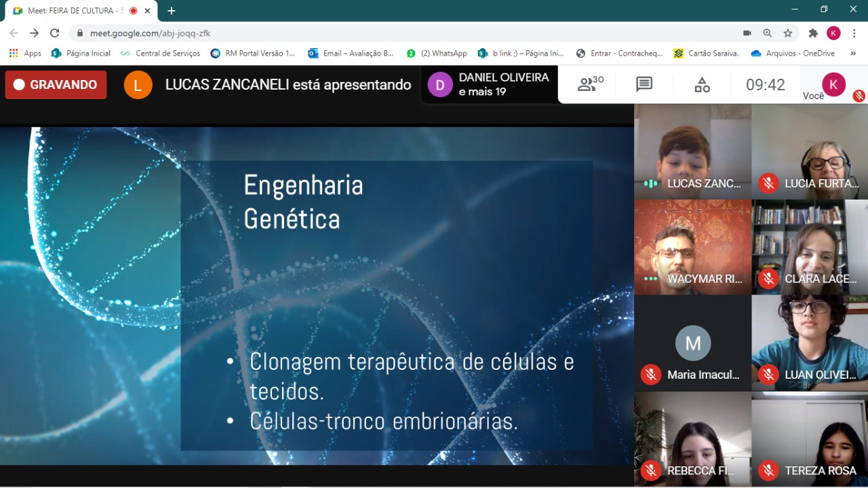Select the Meet Feira de Cultura browser tab

75,11
